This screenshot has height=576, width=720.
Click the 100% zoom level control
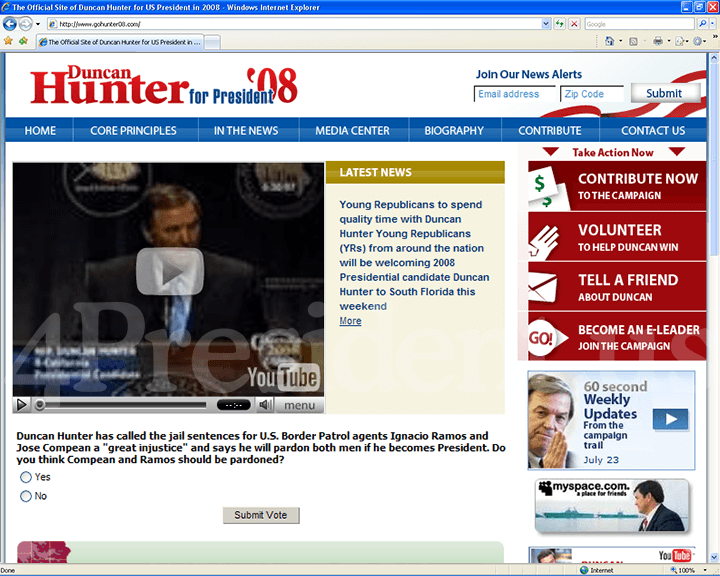(687, 570)
